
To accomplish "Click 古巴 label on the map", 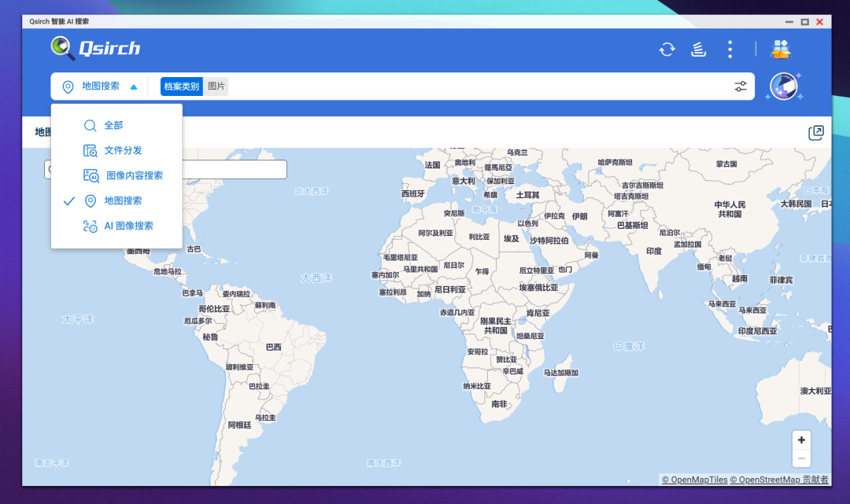I will pyautogui.click(x=194, y=249).
